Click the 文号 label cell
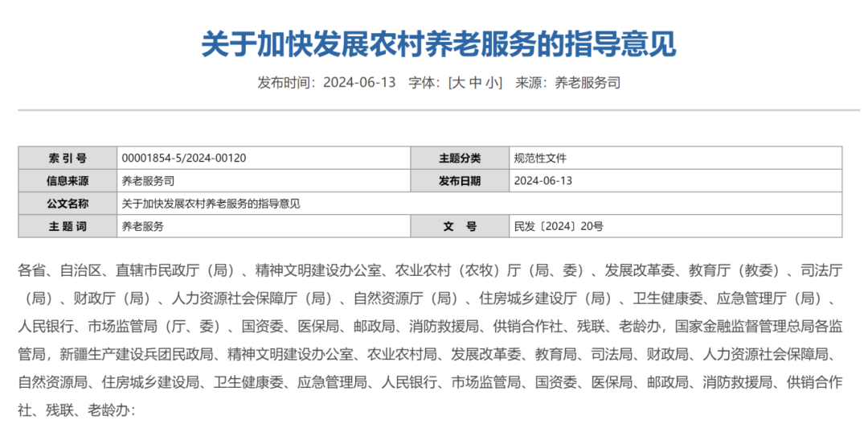The image size is (868, 424). click(460, 226)
